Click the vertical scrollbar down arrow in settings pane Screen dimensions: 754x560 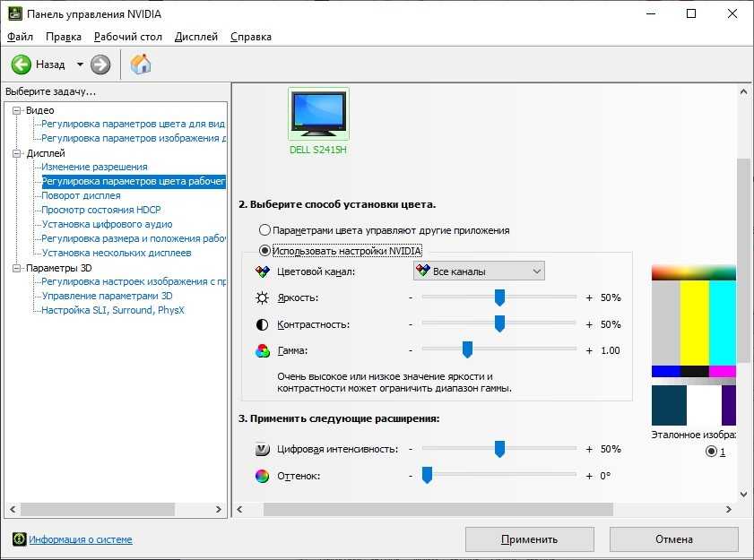coord(743,495)
